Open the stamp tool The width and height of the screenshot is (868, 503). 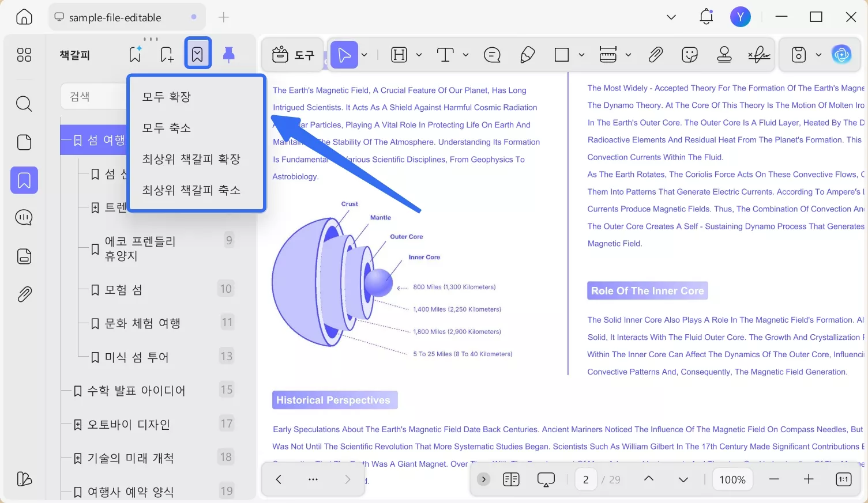coord(724,55)
